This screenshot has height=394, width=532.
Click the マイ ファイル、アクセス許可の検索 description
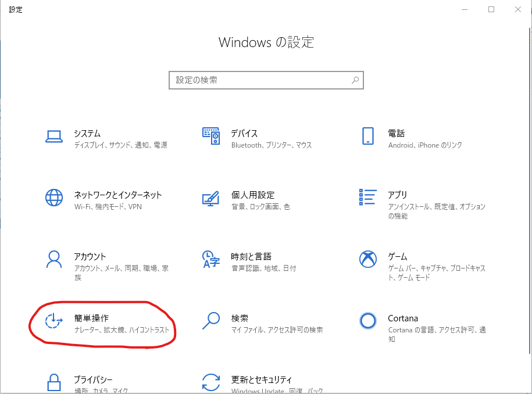(277, 330)
